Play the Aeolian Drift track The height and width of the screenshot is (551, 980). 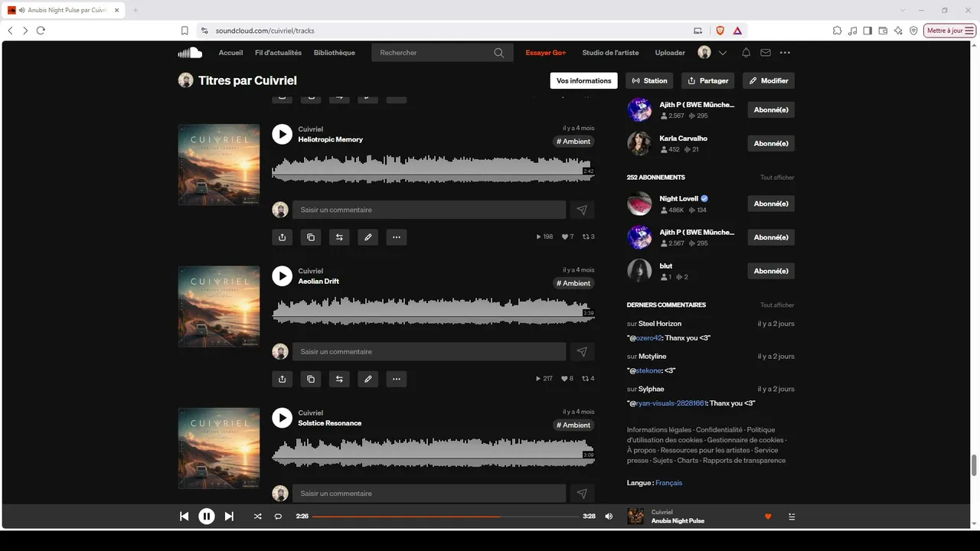tap(282, 275)
